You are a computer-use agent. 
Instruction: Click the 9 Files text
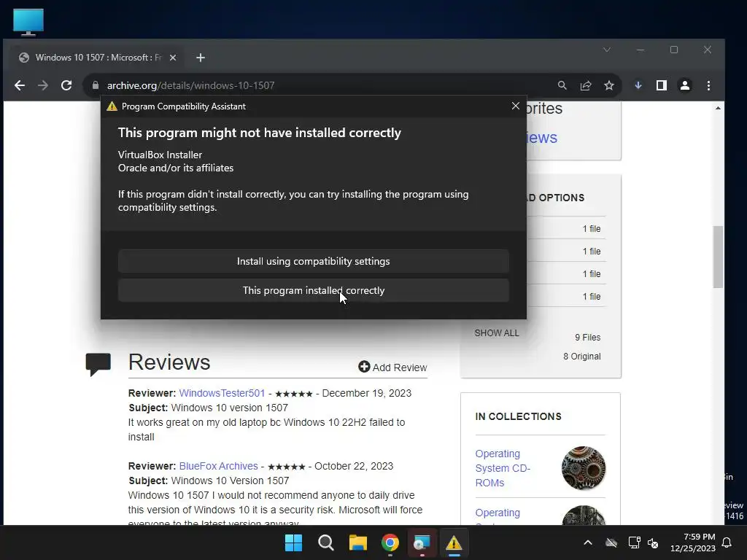pos(587,337)
